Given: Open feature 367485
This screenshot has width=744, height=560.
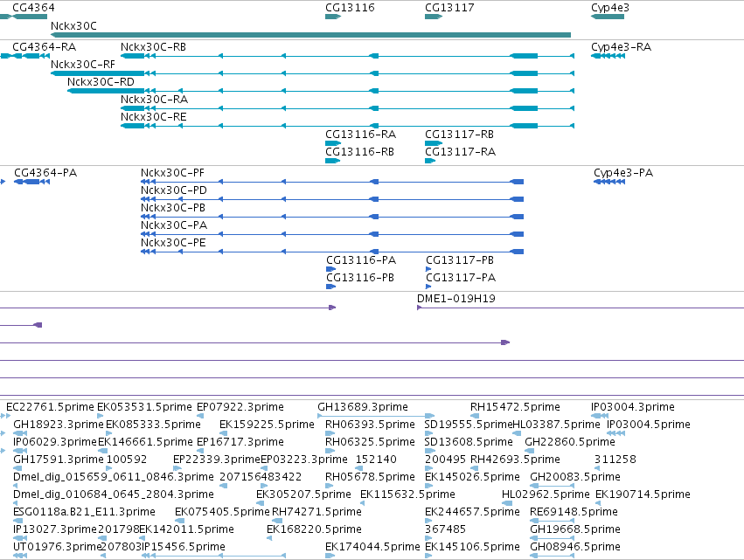Looking at the screenshot, I should (x=445, y=530).
